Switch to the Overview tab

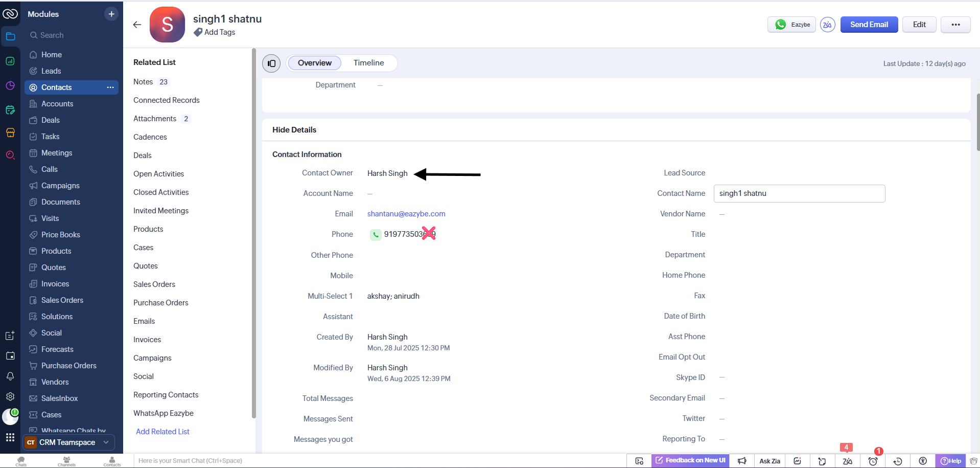[x=314, y=62]
